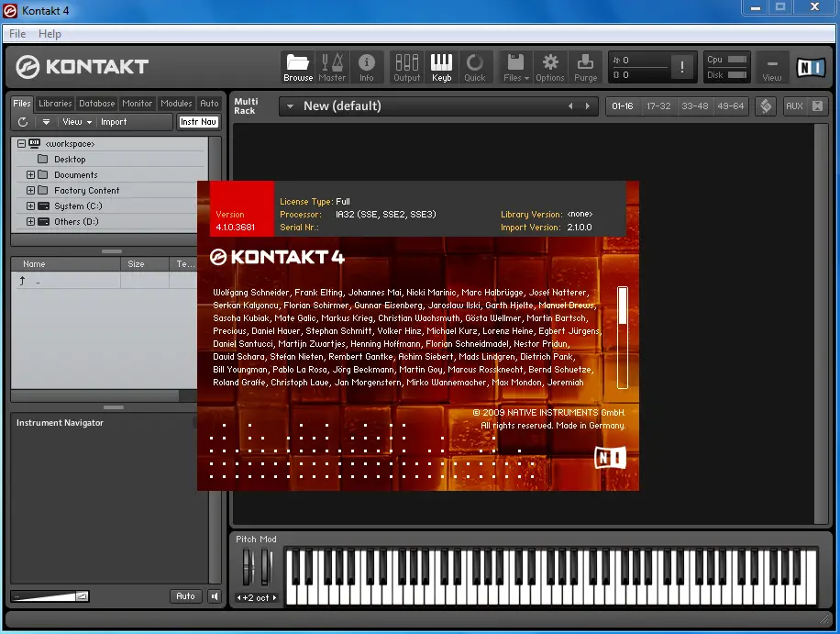Switch to the Auto tab

[209, 104]
